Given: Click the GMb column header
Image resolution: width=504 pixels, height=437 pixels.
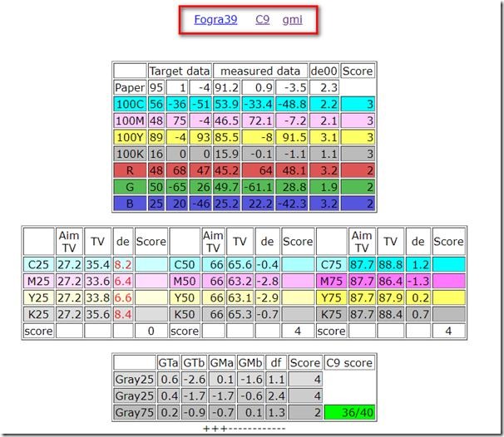Looking at the screenshot, I should 250,363.
